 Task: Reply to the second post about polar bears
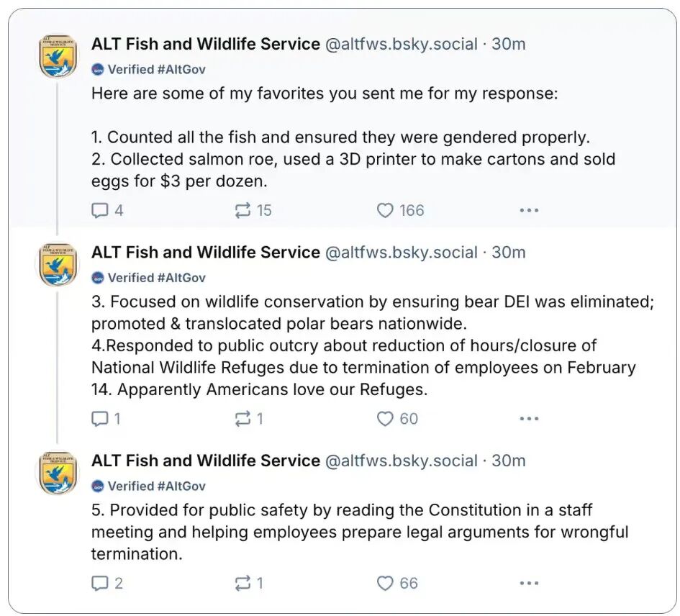point(99,419)
